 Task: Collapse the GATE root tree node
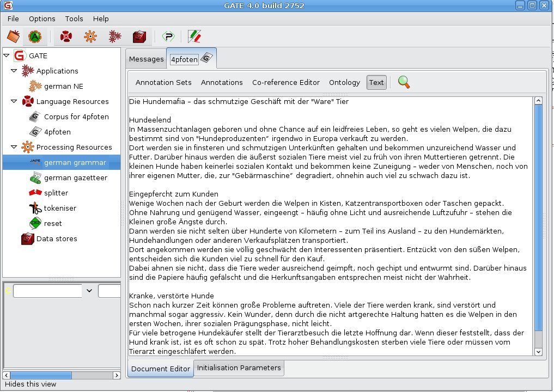tap(7, 56)
